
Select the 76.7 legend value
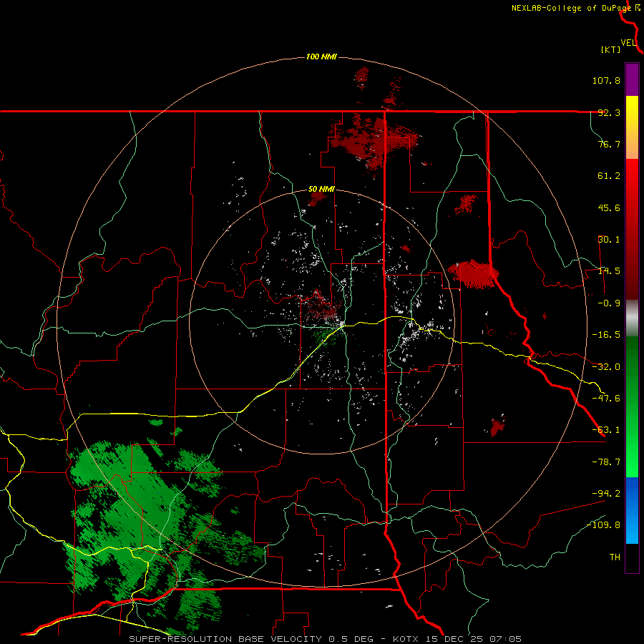(x=609, y=144)
